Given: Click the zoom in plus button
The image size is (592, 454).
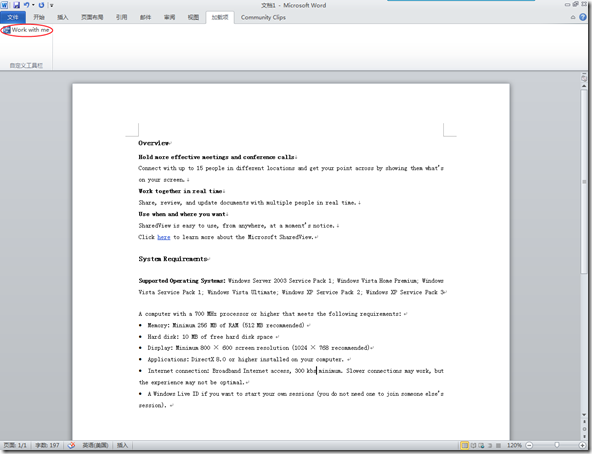Looking at the screenshot, I should pos(583,445).
